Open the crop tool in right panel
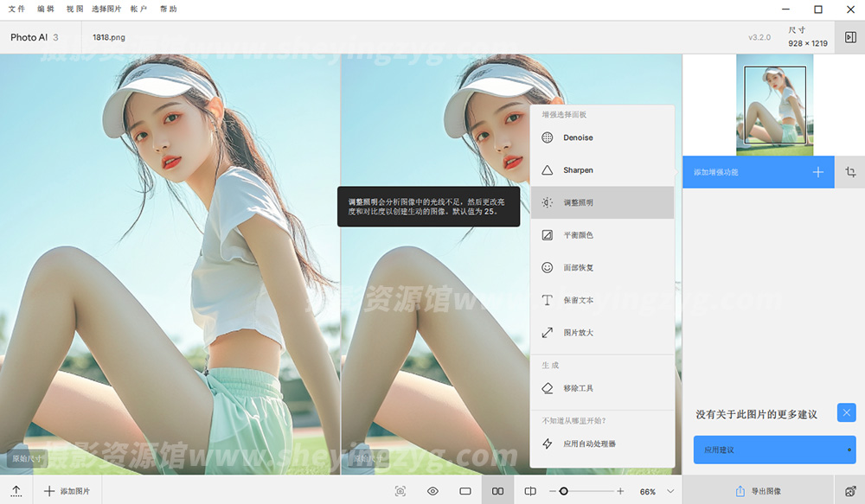 (850, 172)
